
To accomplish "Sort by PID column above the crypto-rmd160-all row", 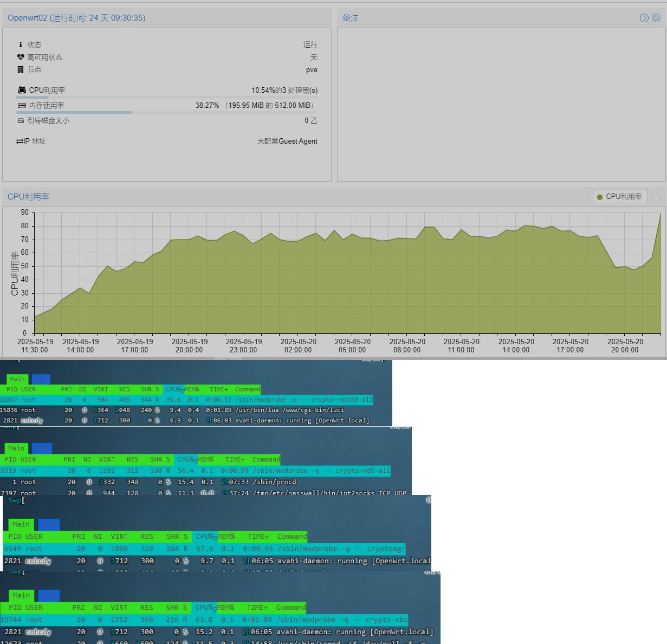I will pos(12,389).
